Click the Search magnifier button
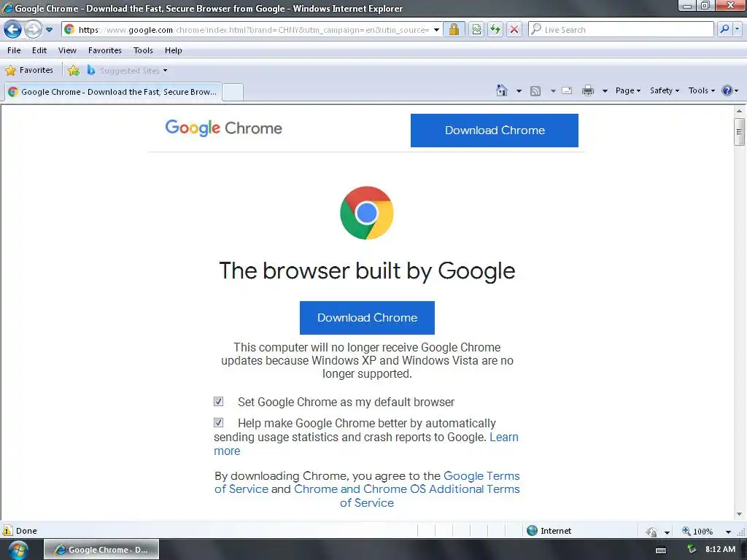747x560 pixels. [724, 29]
